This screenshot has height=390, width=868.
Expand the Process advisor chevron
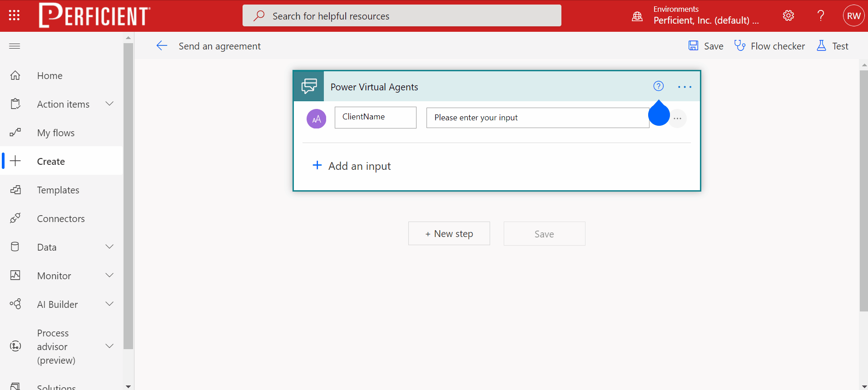click(x=109, y=346)
